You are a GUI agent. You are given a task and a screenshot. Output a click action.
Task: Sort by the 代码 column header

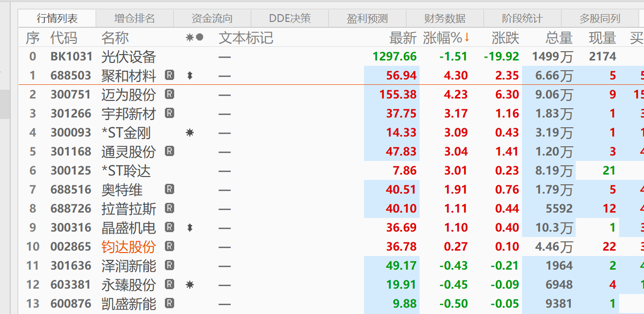[x=63, y=38]
